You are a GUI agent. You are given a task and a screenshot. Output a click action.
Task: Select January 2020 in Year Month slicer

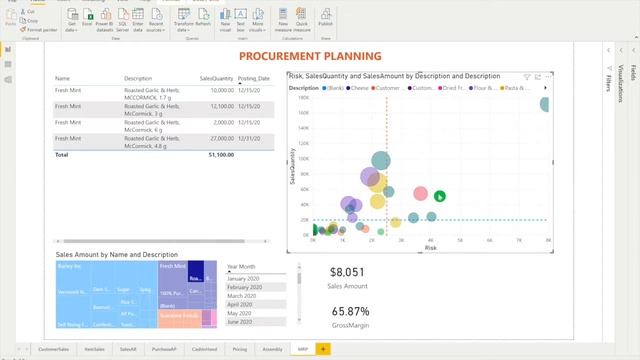[x=256, y=279]
